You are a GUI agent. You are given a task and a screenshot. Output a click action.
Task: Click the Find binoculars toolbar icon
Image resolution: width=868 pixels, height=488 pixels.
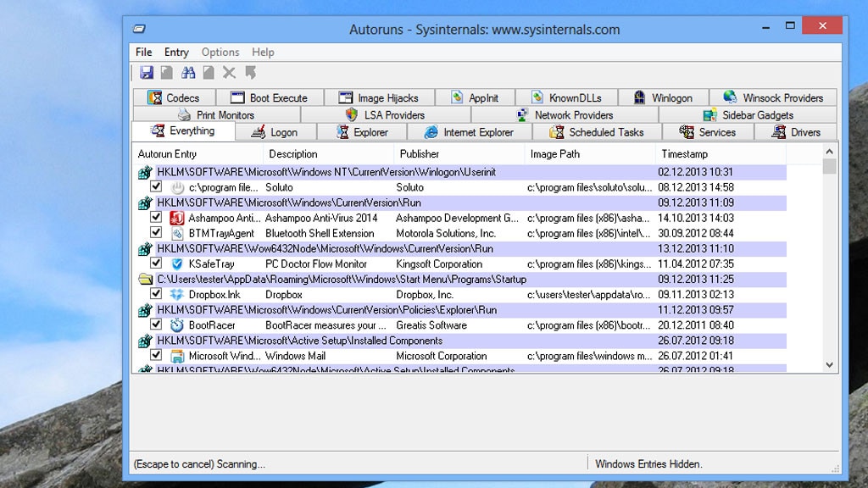[x=188, y=73]
